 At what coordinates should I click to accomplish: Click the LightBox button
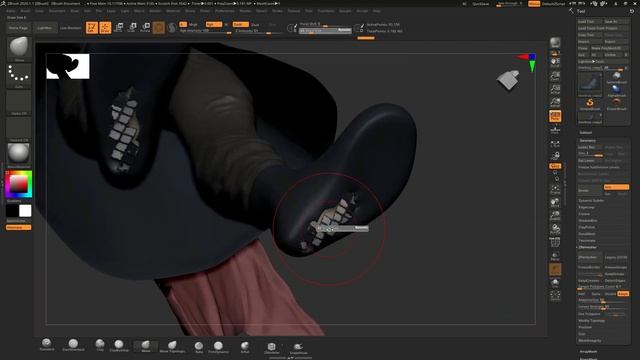pos(44,28)
